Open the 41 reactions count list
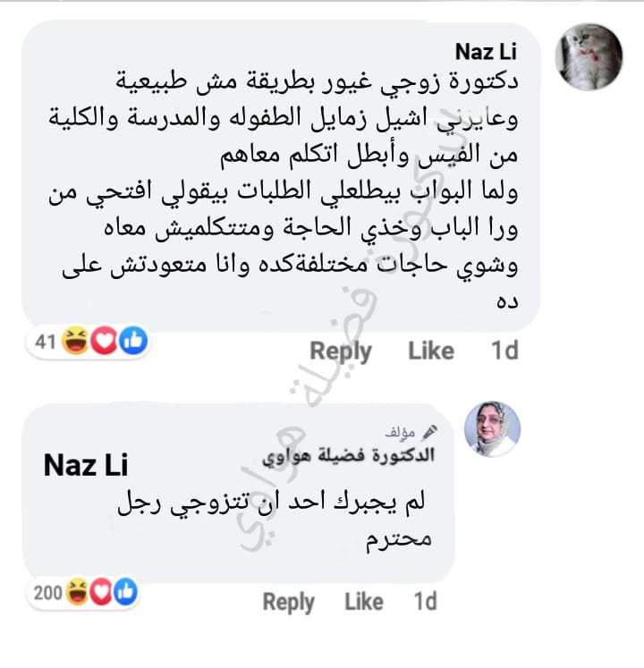 pyautogui.click(x=46, y=342)
